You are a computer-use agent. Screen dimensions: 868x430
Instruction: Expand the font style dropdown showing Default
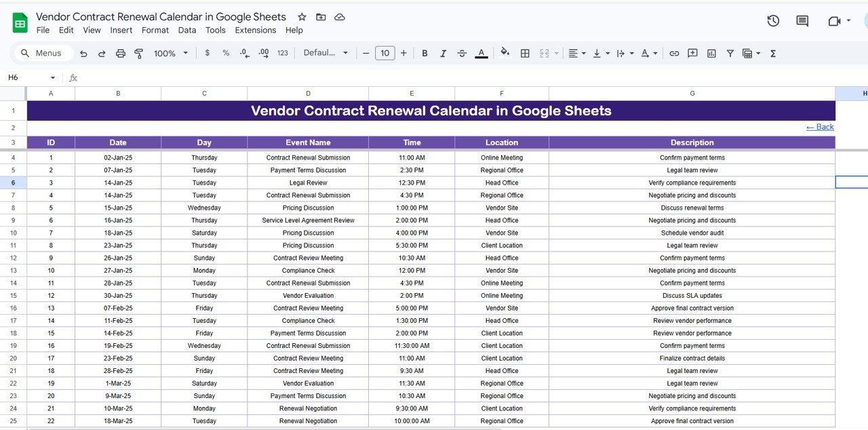tap(325, 53)
